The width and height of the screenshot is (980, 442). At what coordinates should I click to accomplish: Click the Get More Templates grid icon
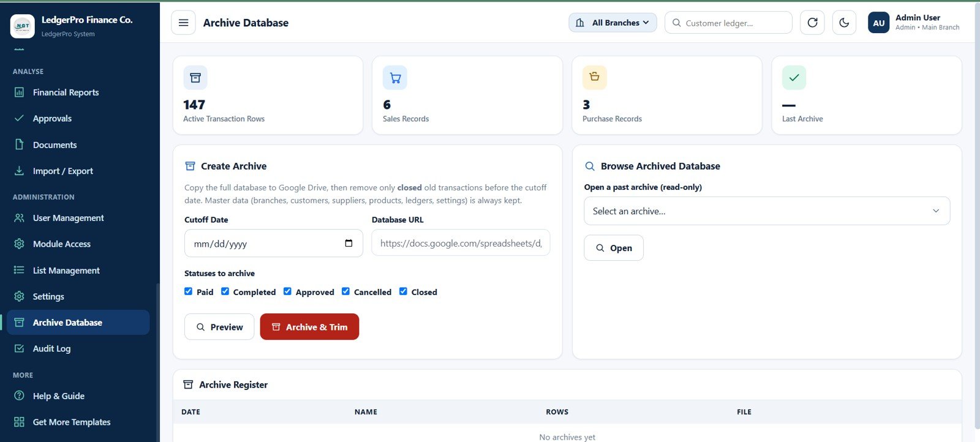tap(19, 422)
